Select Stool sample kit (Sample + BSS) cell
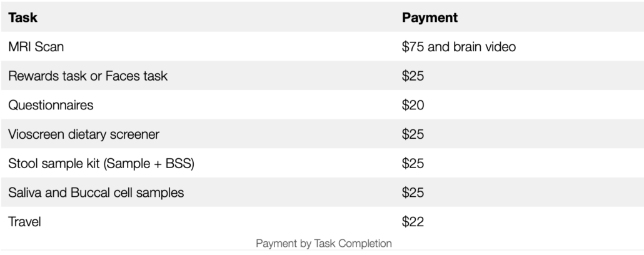 [x=101, y=163]
